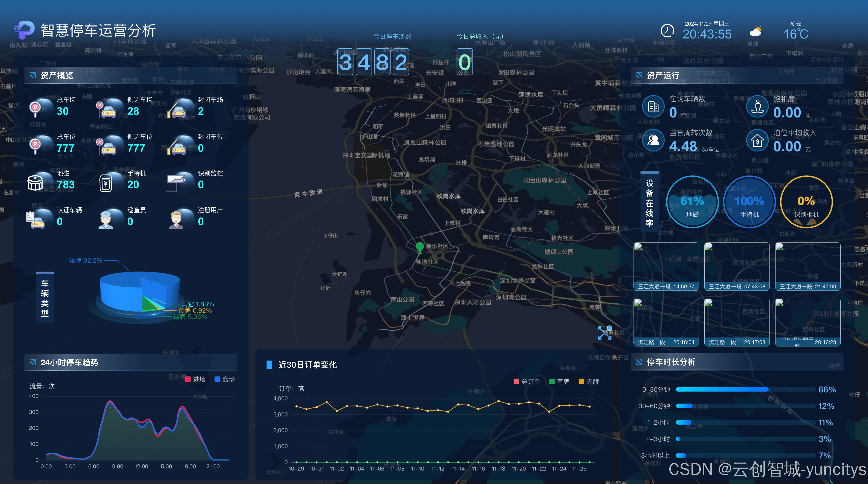Open snapshot 滨江路一段 20:18:04
This screenshot has width=868, height=484.
click(666, 322)
